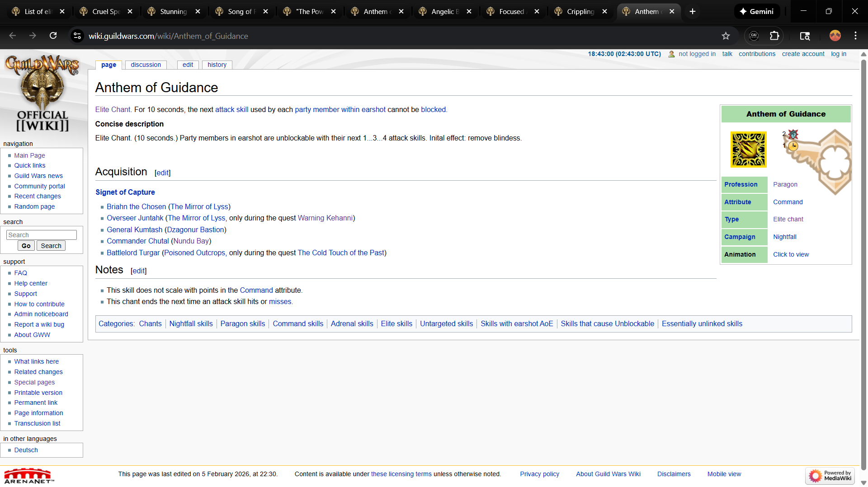The image size is (868, 487).
Task: Open Commander Chutal link
Action: [x=137, y=241]
